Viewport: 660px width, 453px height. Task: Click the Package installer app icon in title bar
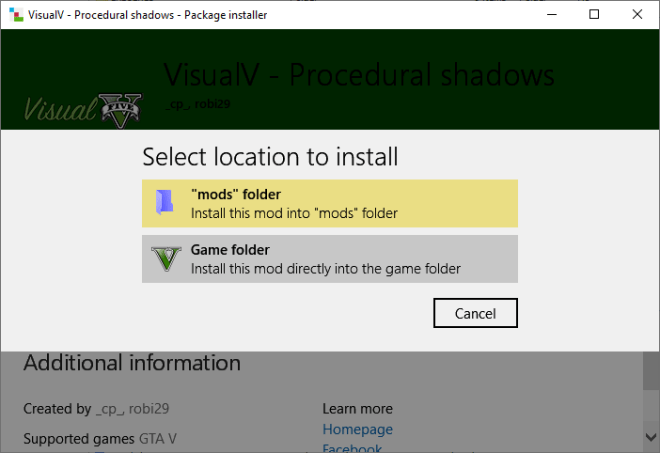click(x=16, y=15)
